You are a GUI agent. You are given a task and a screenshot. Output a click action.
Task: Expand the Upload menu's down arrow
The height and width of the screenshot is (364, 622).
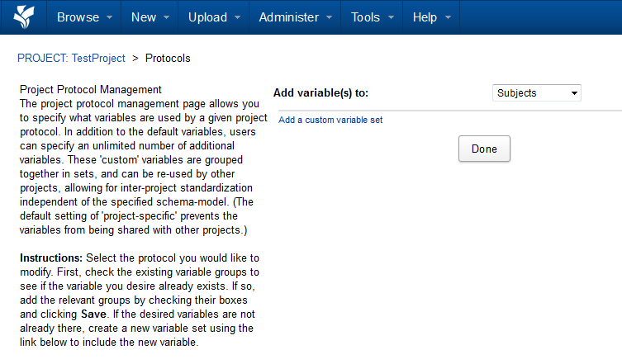(237, 18)
